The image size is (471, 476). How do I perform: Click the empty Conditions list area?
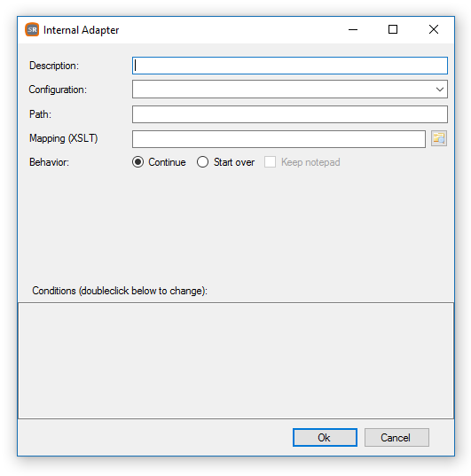click(x=236, y=361)
